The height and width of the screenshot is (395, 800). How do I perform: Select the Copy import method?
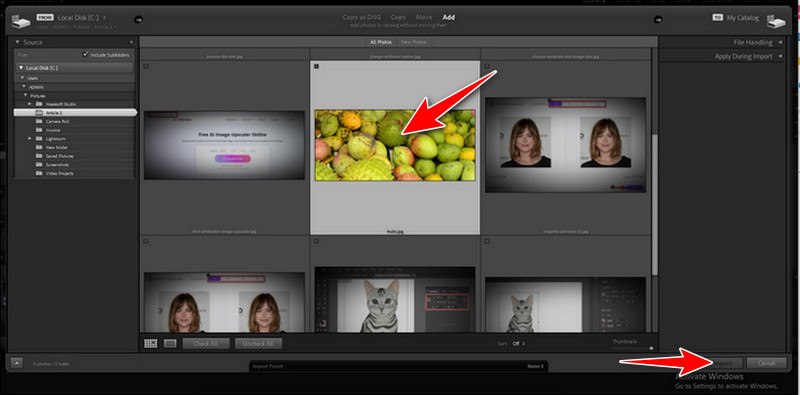pyautogui.click(x=398, y=17)
